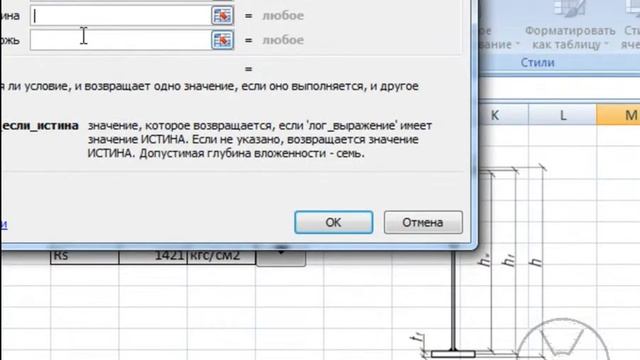The height and width of the screenshot is (360, 640).
Task: Select column M header in Excel
Action: (x=618, y=116)
